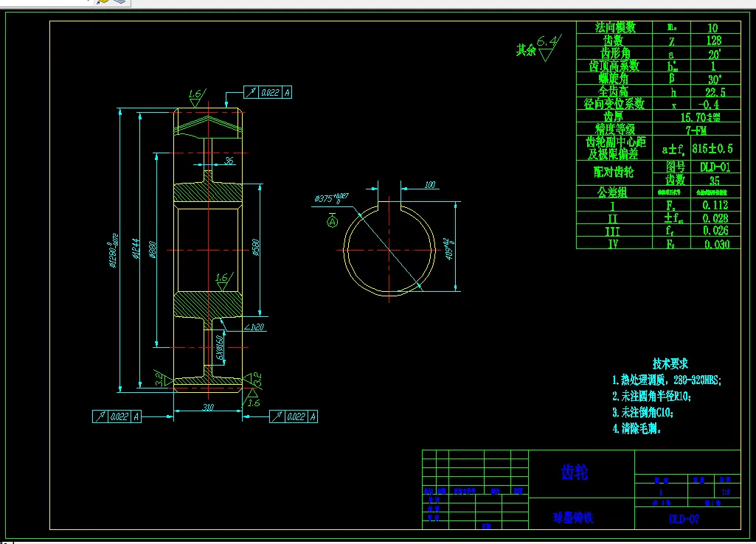Click the 球墨铸铁 material text
Screen dimensions: 756x544
(x=573, y=518)
